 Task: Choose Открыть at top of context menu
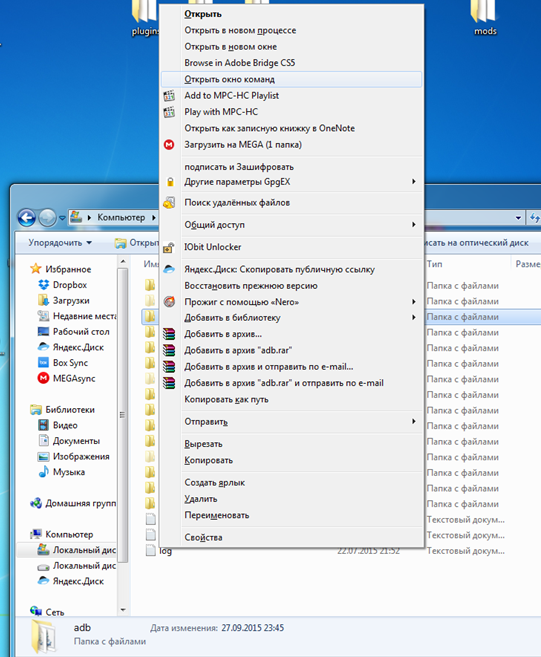(x=291, y=14)
